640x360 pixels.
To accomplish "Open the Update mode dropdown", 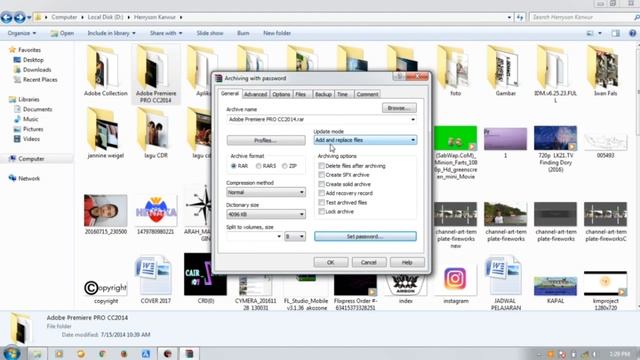I will point(365,140).
